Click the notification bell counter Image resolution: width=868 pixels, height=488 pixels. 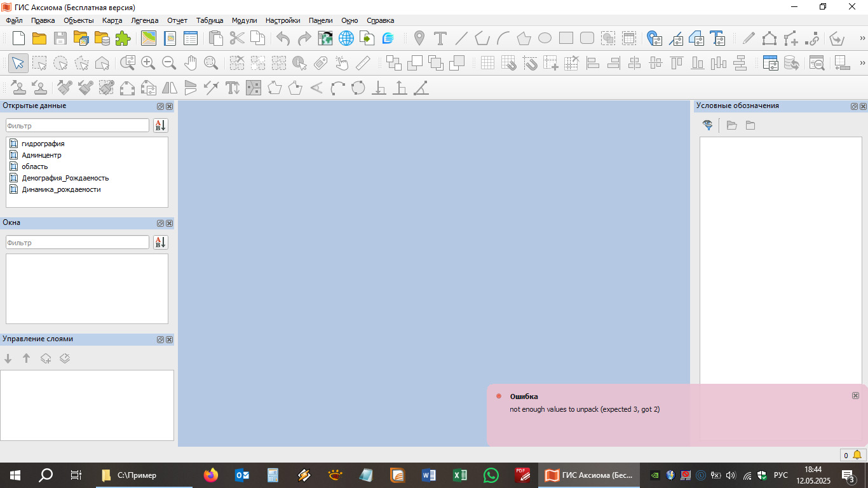852,455
